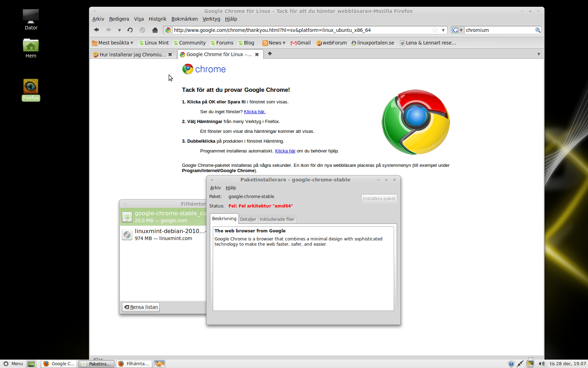This screenshot has width=588, height=368.
Task: Click 'Klicka här' link for help
Action: click(285, 151)
